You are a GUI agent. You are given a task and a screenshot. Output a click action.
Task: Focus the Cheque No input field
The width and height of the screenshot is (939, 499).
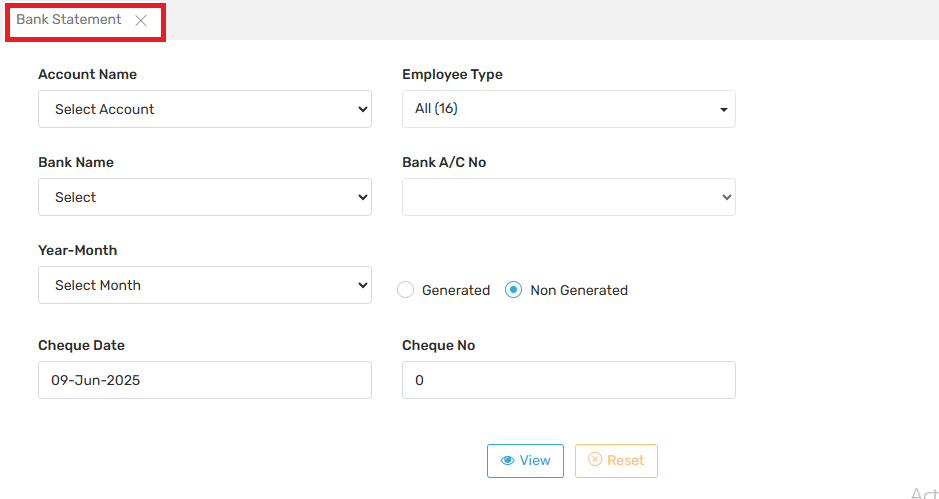click(x=568, y=380)
